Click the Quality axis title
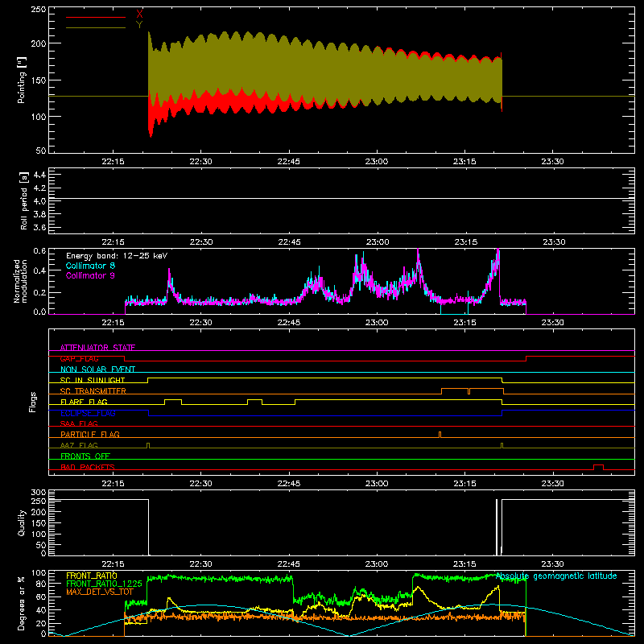Screen dimensions: 644x644 tap(22, 522)
